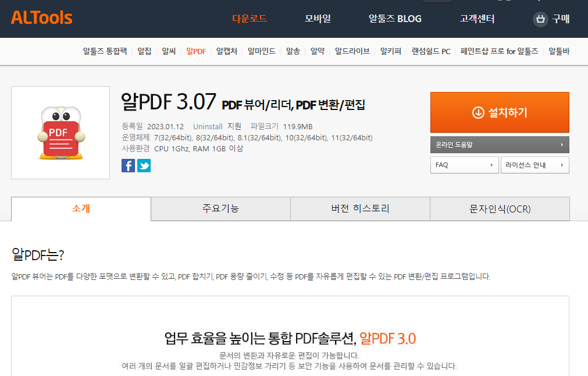Switch to the 주요기능 tab
This screenshot has width=588, height=376.
click(x=220, y=209)
